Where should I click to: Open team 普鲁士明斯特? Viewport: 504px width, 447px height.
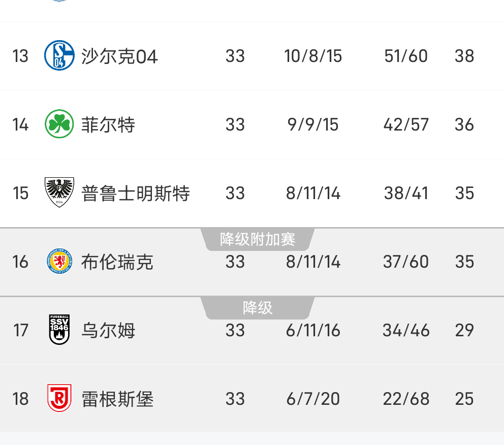[135, 194]
